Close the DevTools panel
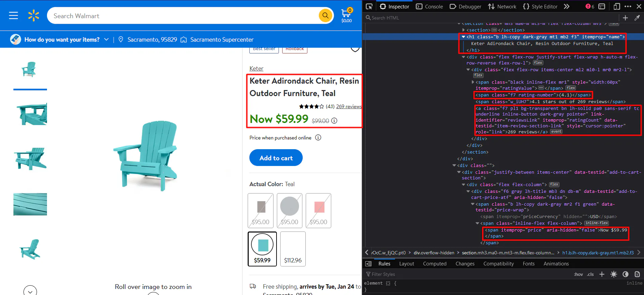 [639, 6]
